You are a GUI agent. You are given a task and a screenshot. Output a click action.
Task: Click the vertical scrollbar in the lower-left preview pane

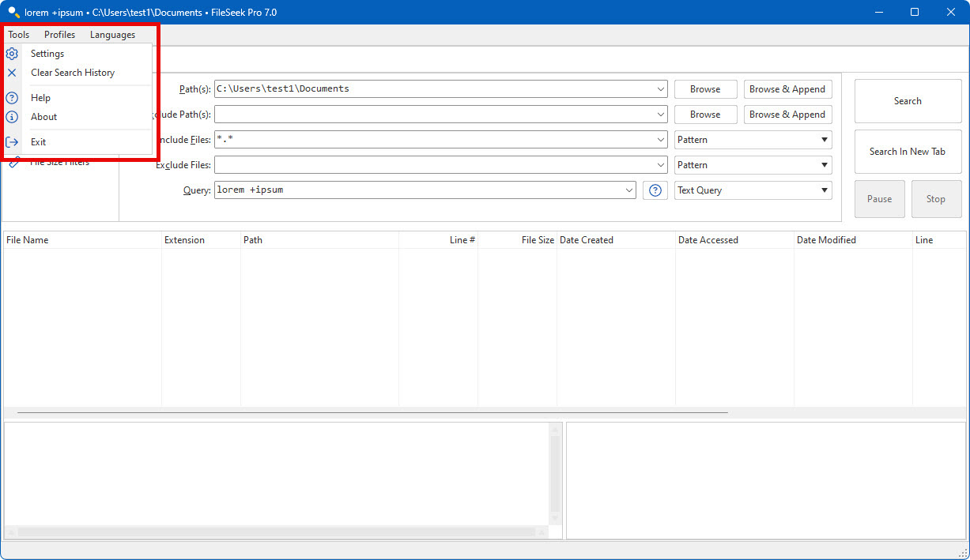point(556,474)
